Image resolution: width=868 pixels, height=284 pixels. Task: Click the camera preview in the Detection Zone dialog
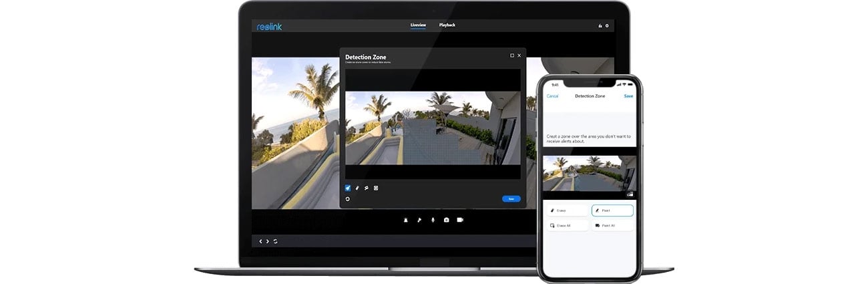pos(433,128)
